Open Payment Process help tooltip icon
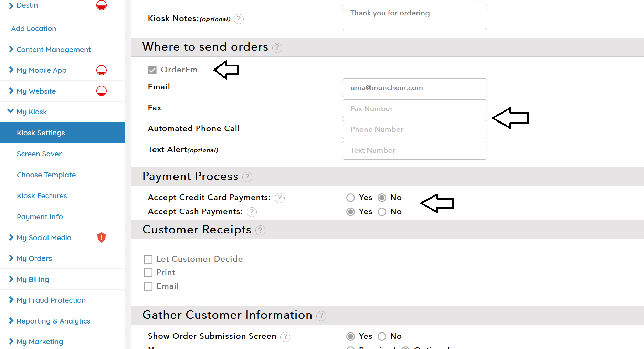Image resolution: width=644 pixels, height=349 pixels. (x=247, y=177)
